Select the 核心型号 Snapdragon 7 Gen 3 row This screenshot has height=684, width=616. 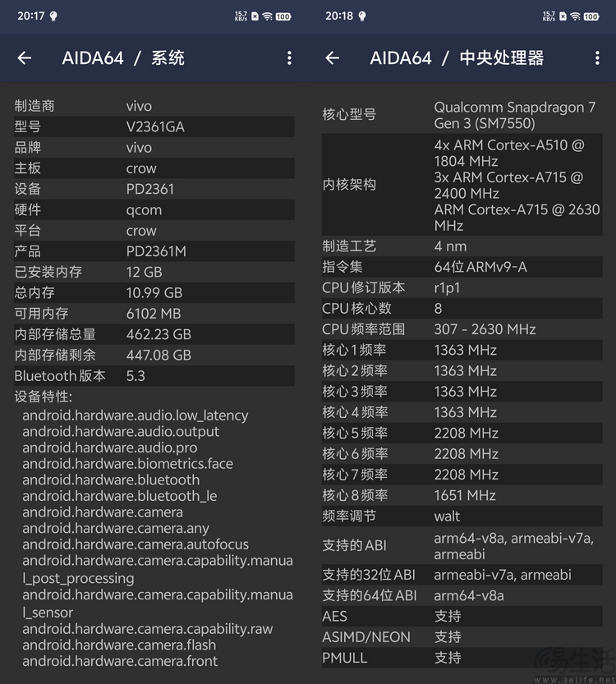click(x=462, y=115)
